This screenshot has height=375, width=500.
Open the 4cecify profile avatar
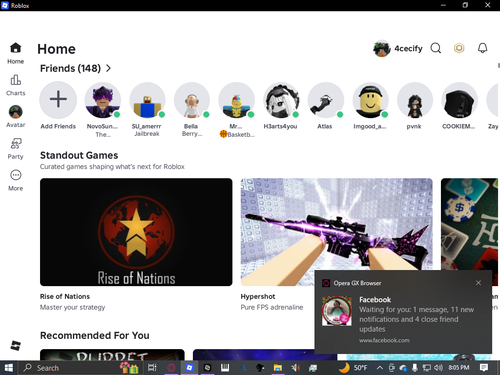point(382,49)
